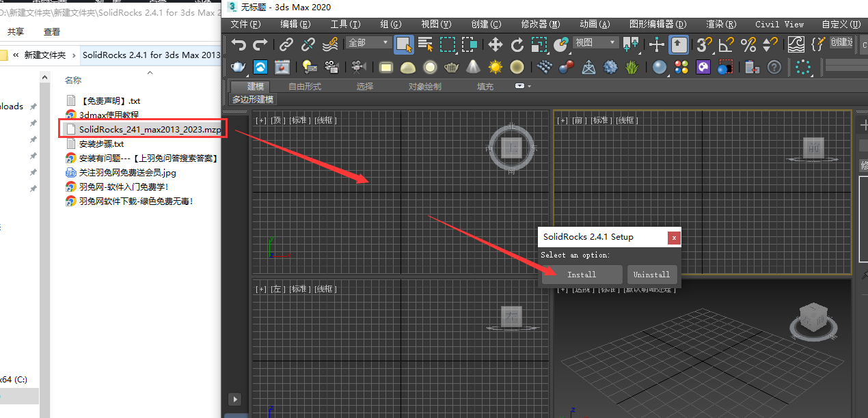Open the [左] view label menu
868x418 pixels.
277,289
